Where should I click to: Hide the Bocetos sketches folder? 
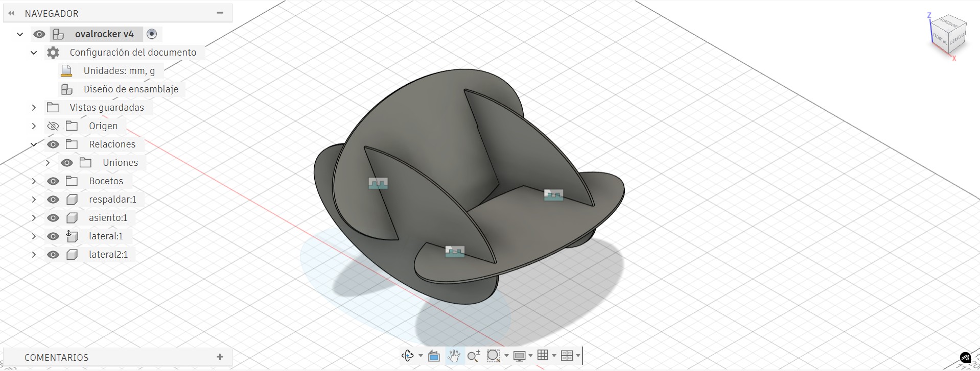pyautogui.click(x=53, y=181)
